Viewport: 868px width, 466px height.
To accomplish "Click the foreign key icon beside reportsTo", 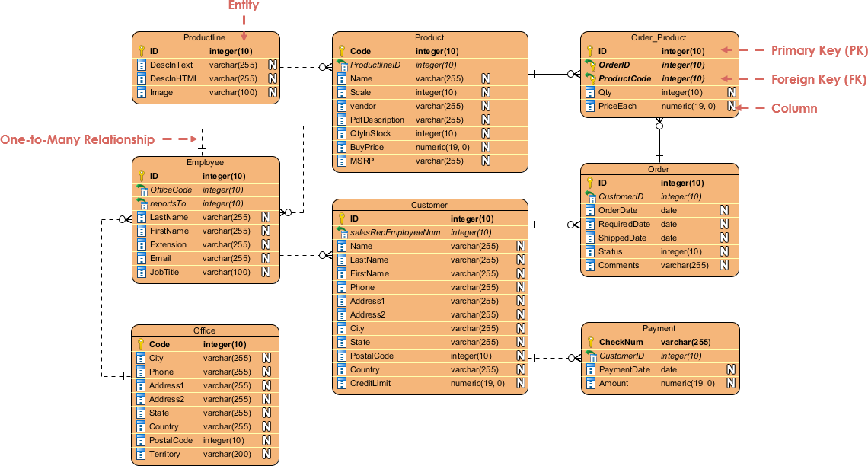I will (x=142, y=203).
